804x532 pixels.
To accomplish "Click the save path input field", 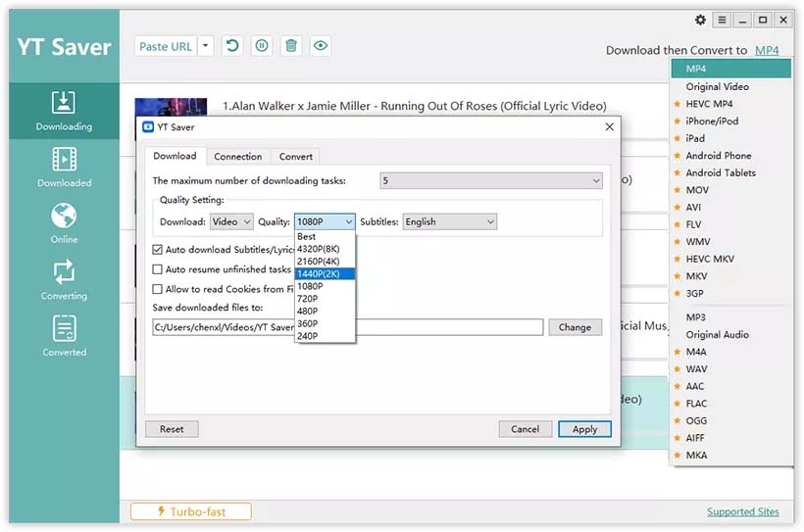I will coord(348,327).
